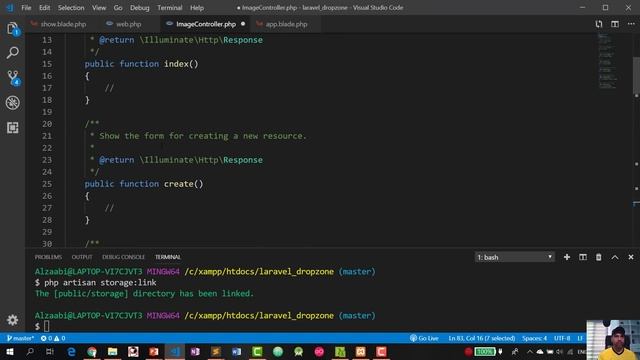Open File Explorer from taskbar
The width and height of the screenshot is (640, 360).
pos(113,351)
